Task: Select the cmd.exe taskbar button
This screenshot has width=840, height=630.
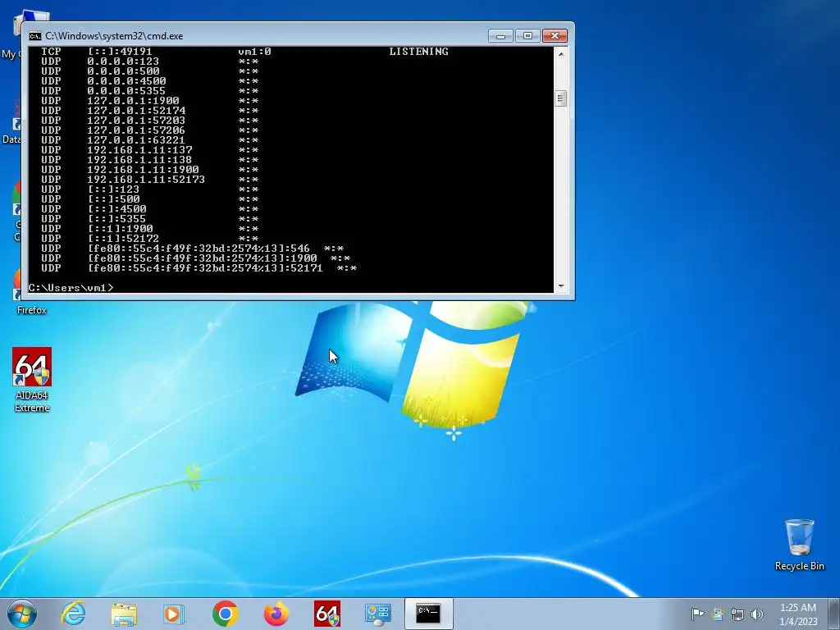Action: 428,614
